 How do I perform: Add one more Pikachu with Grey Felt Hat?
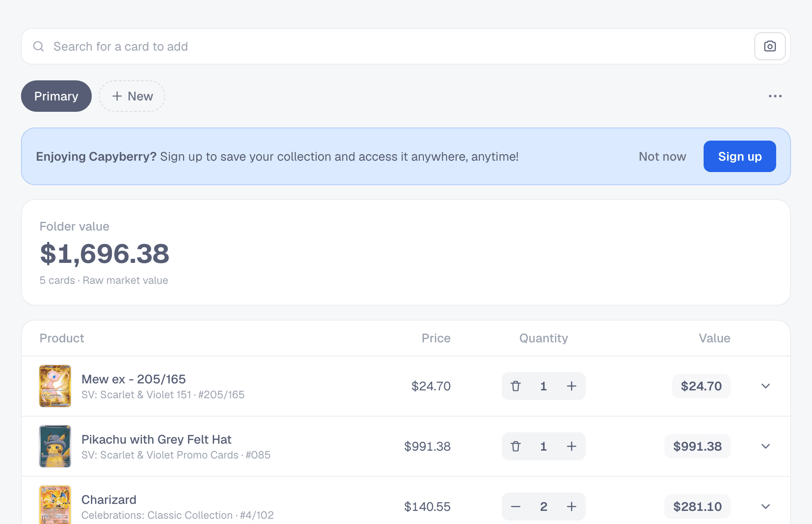coord(571,446)
